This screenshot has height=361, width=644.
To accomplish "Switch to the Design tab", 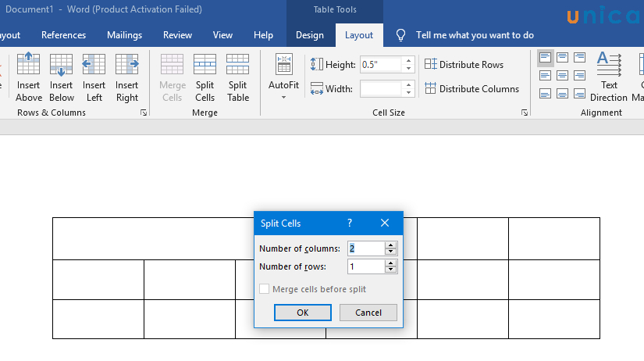I will [310, 35].
